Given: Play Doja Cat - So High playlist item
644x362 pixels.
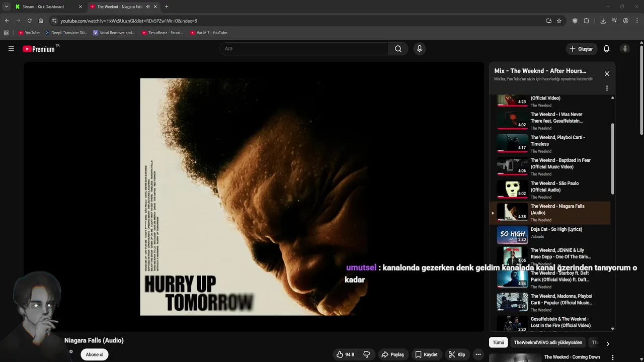Looking at the screenshot, I should pos(549,235).
